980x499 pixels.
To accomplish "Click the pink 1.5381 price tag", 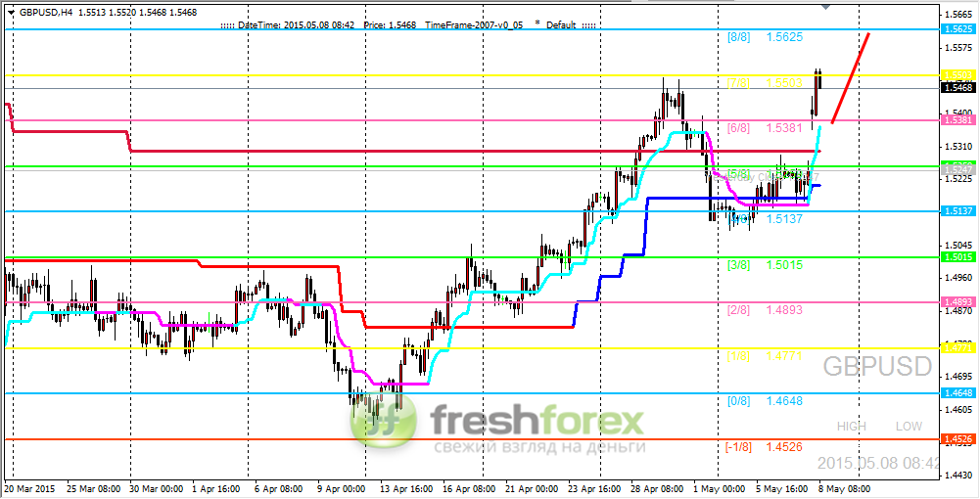I will pos(959,120).
